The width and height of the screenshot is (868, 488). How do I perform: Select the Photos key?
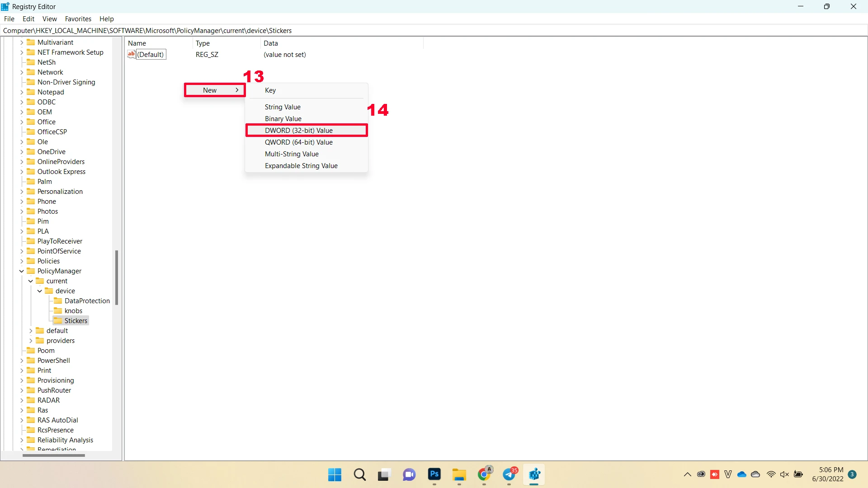point(47,211)
